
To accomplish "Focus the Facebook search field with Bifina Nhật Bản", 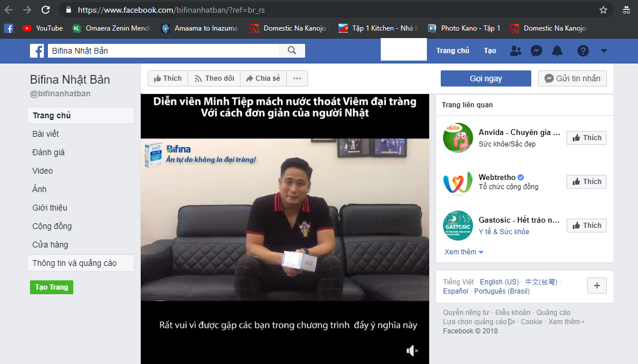I will (163, 51).
